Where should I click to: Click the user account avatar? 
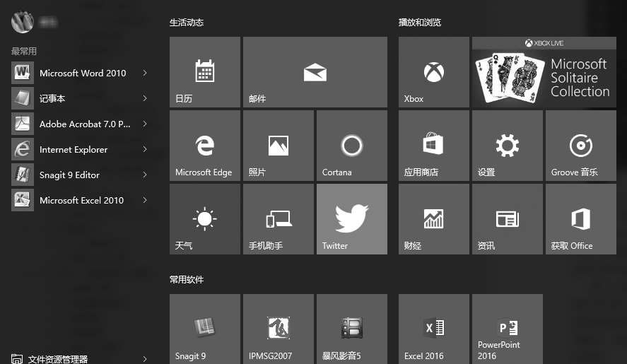(23, 22)
